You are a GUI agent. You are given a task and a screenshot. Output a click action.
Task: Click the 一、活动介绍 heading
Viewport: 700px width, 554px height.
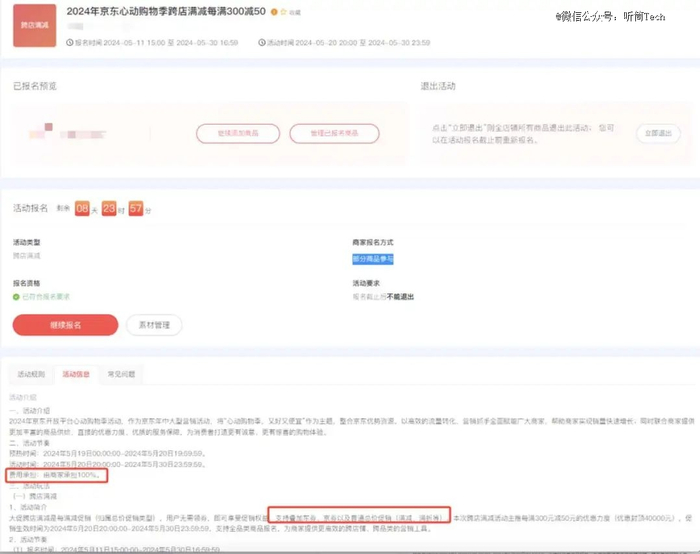click(29, 411)
